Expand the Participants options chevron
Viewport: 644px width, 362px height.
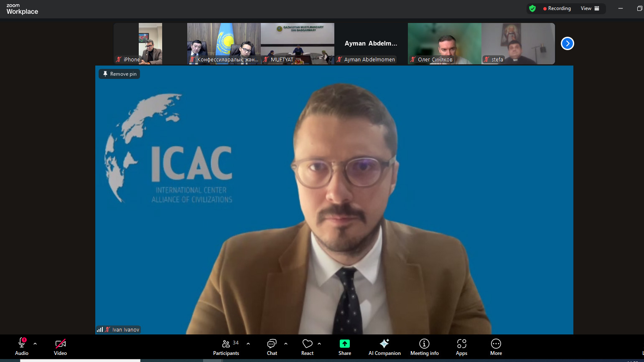point(248,344)
